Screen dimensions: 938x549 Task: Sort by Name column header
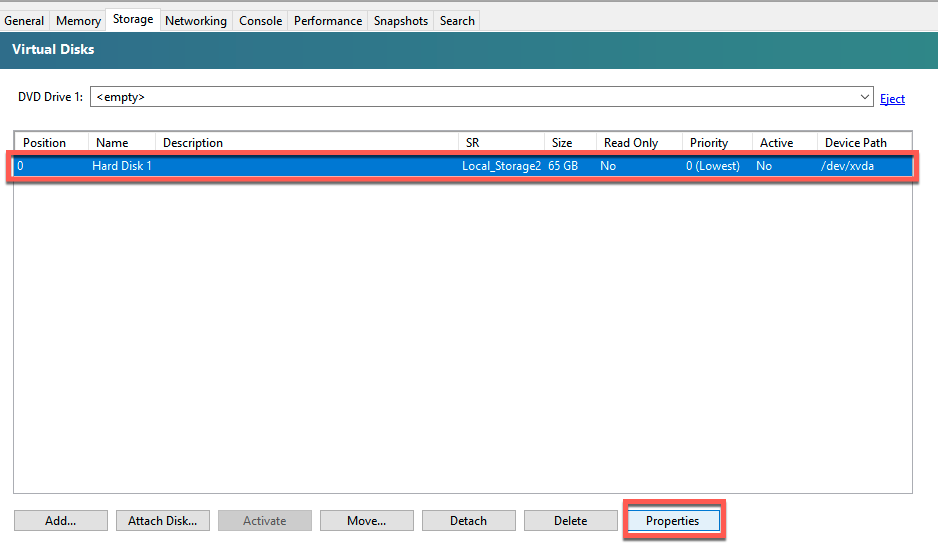pyautogui.click(x=121, y=142)
